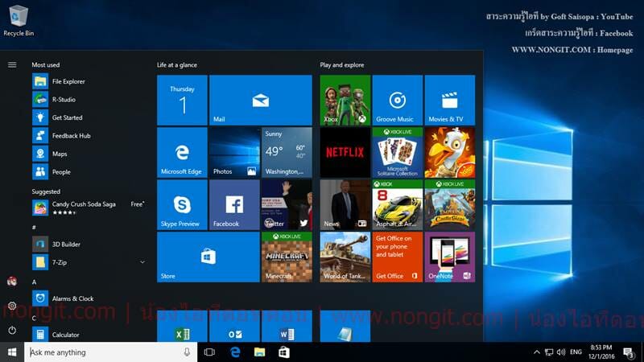Open World of Tanks tile

tap(345, 257)
